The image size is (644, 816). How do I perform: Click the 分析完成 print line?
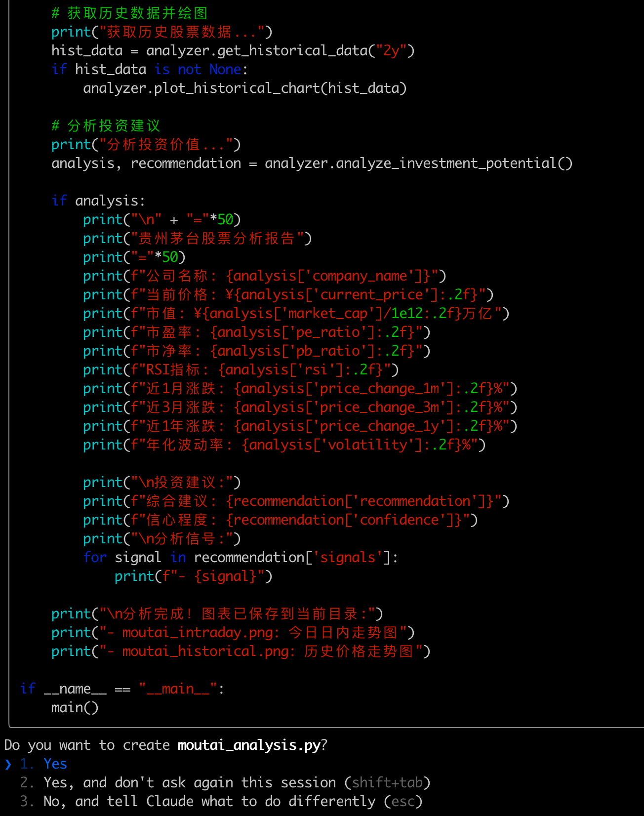(x=217, y=613)
